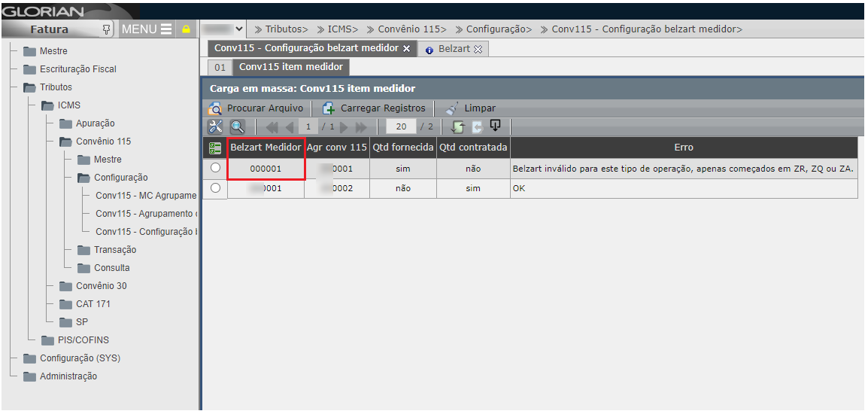Viewport: 868px width, 414px height.
Task: Click the page size field showing 20
Action: pos(401,127)
